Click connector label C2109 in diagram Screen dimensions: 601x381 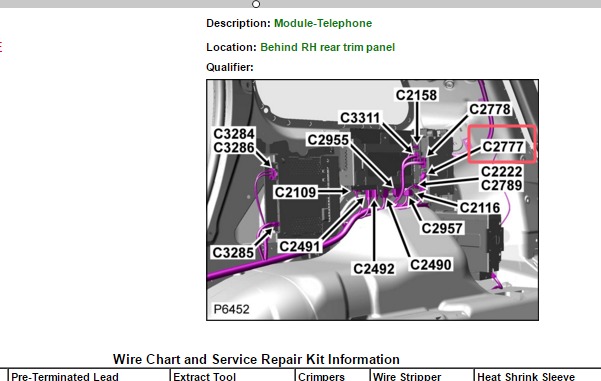[x=296, y=192]
